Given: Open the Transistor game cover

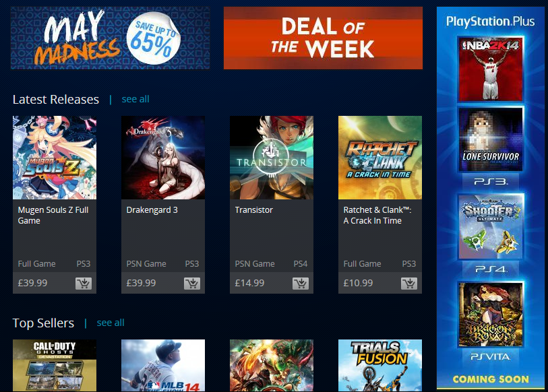Looking at the screenshot, I should [x=272, y=158].
